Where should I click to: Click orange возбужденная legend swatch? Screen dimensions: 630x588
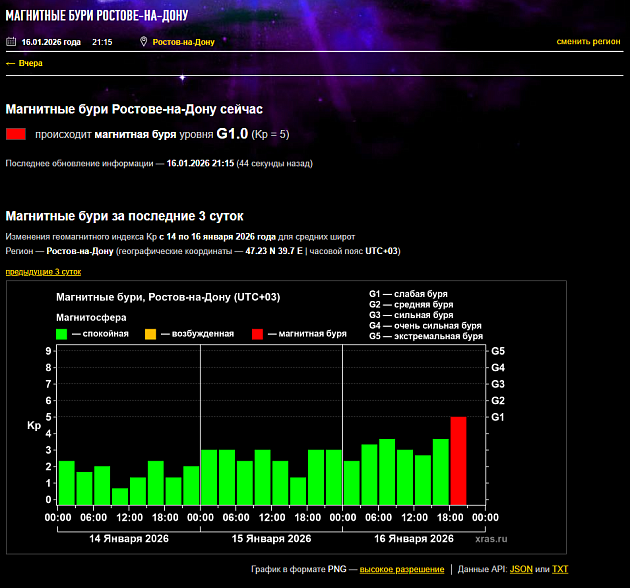150,334
